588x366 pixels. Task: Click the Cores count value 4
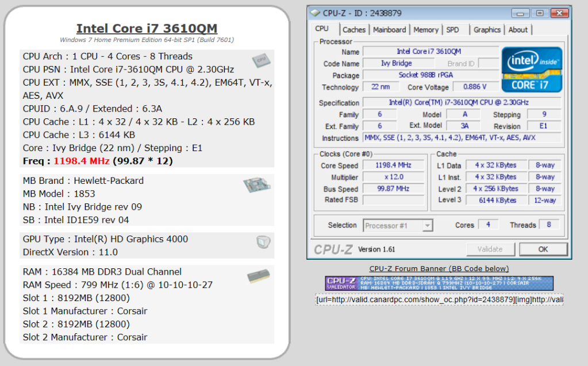(488, 225)
